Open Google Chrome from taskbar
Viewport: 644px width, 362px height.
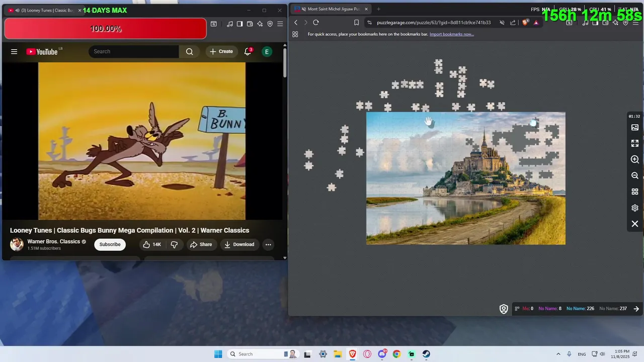(397, 354)
